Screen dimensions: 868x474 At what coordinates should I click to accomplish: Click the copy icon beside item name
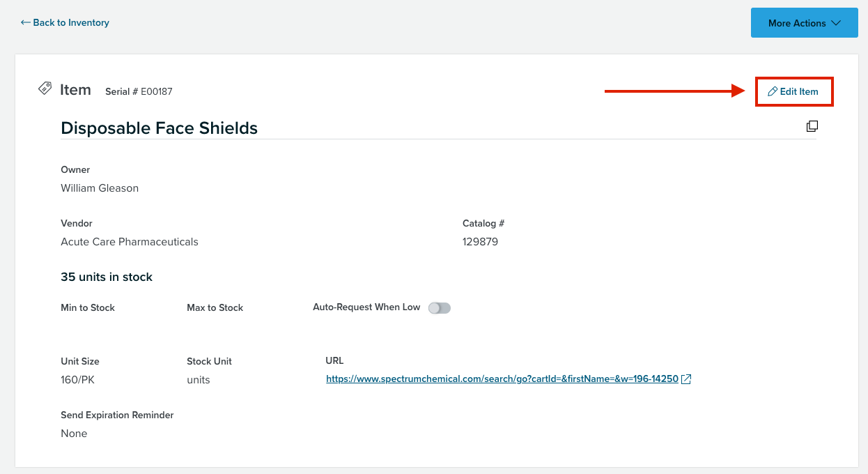pos(812,126)
